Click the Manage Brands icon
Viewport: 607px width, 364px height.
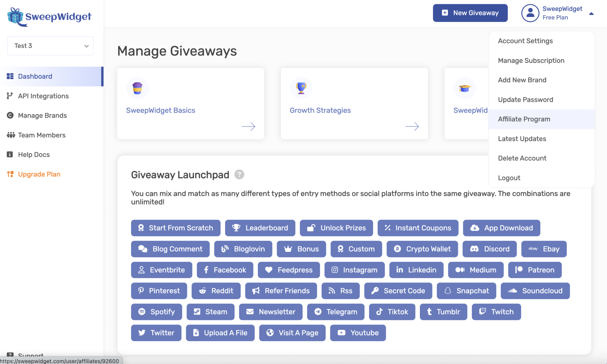10,115
